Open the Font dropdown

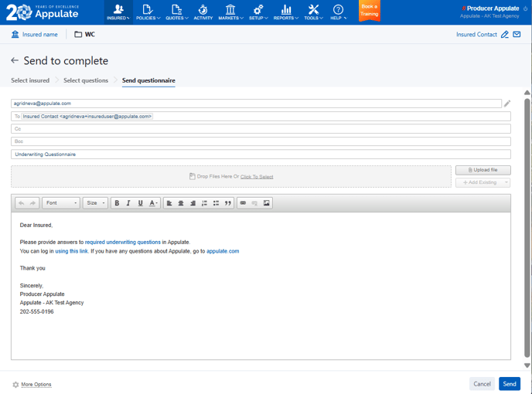pos(61,203)
